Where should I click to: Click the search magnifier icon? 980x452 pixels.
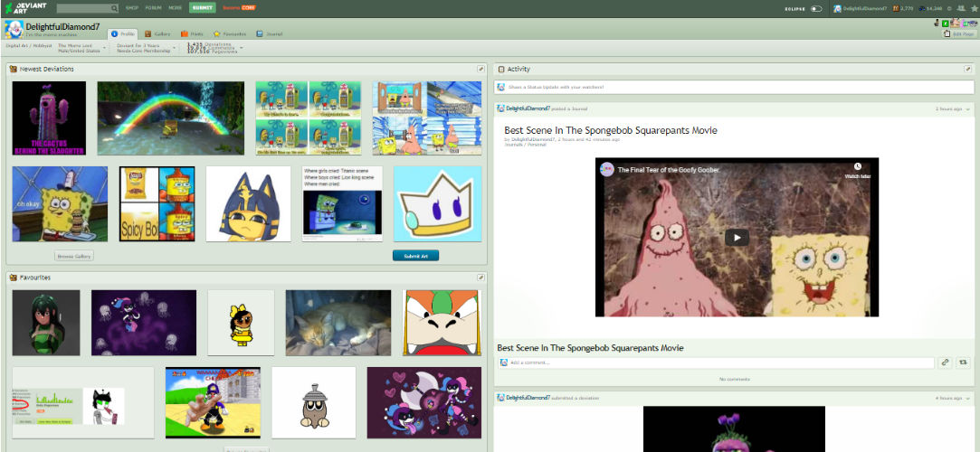point(114,8)
